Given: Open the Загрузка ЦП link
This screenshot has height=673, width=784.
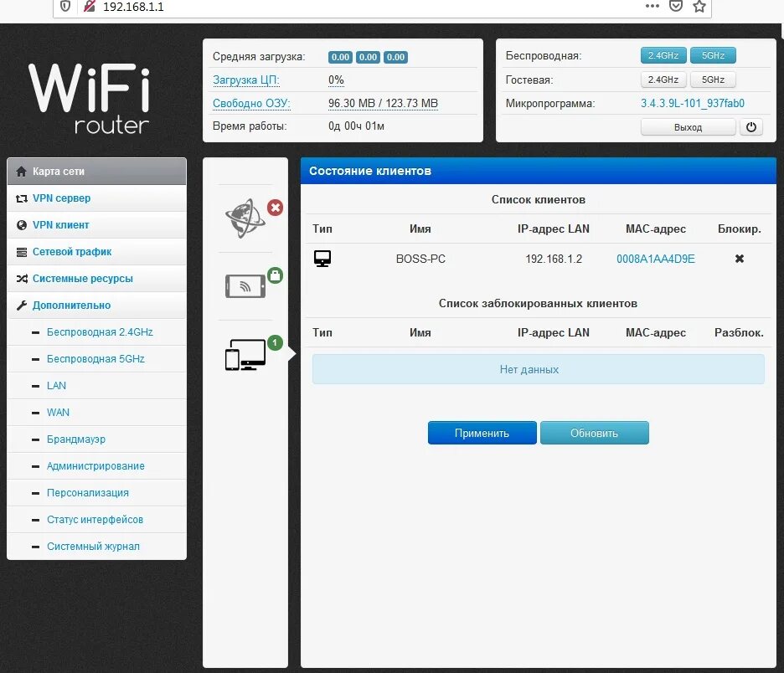Looking at the screenshot, I should click(x=246, y=80).
